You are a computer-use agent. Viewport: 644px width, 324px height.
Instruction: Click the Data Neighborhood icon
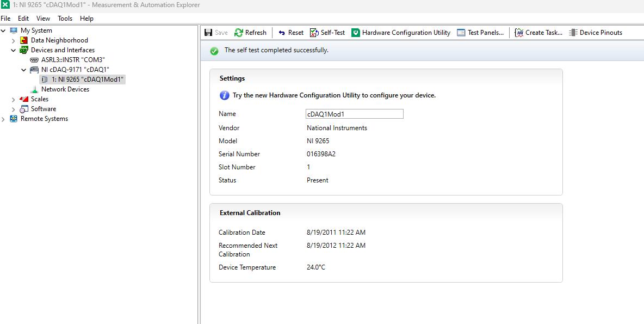pyautogui.click(x=24, y=40)
